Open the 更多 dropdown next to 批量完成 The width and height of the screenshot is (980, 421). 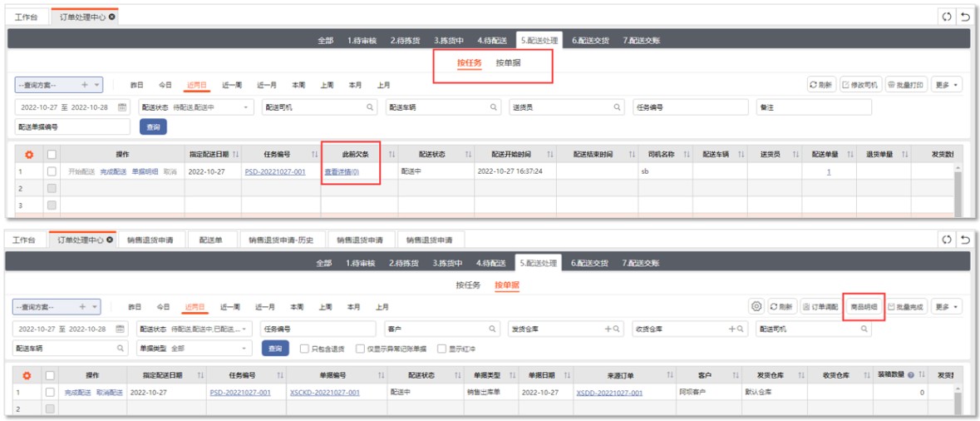(x=946, y=306)
